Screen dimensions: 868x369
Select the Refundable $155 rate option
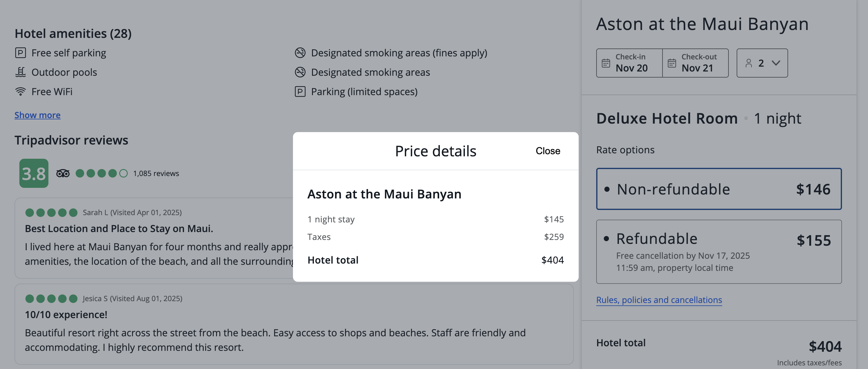tap(718, 251)
